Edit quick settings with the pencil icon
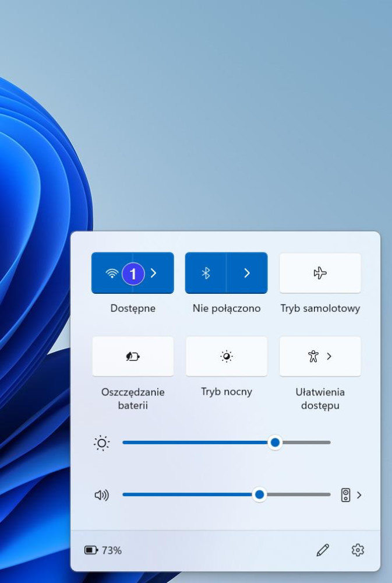Viewport: 392px width, 583px height. [323, 550]
